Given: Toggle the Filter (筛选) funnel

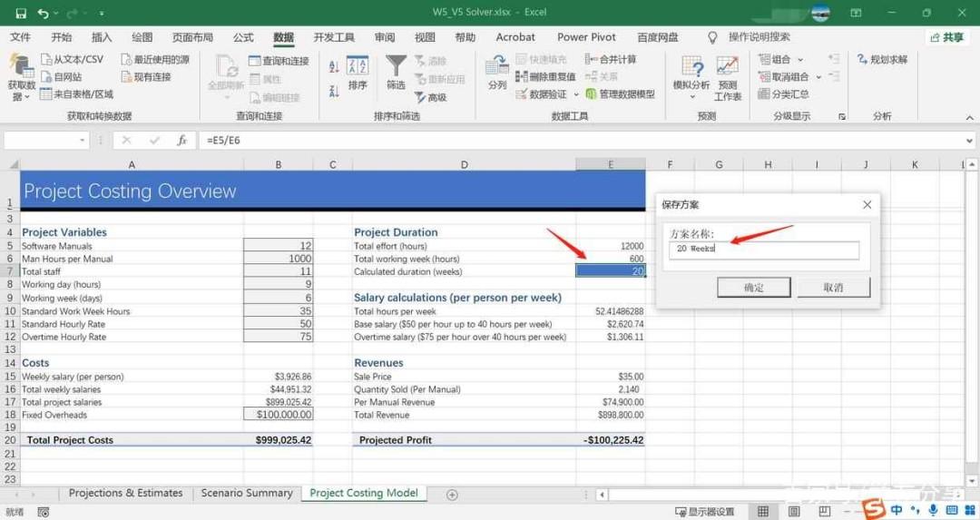Looking at the screenshot, I should pyautogui.click(x=396, y=72).
